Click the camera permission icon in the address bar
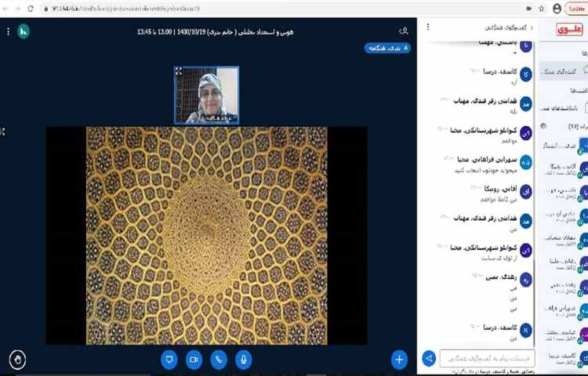The image size is (588, 376). pos(528,9)
